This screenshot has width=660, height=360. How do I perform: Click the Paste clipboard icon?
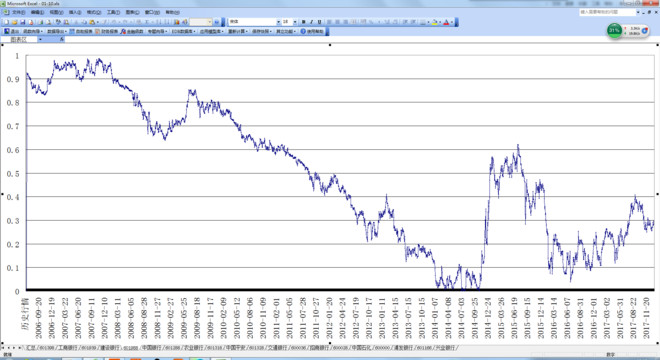coord(91,22)
